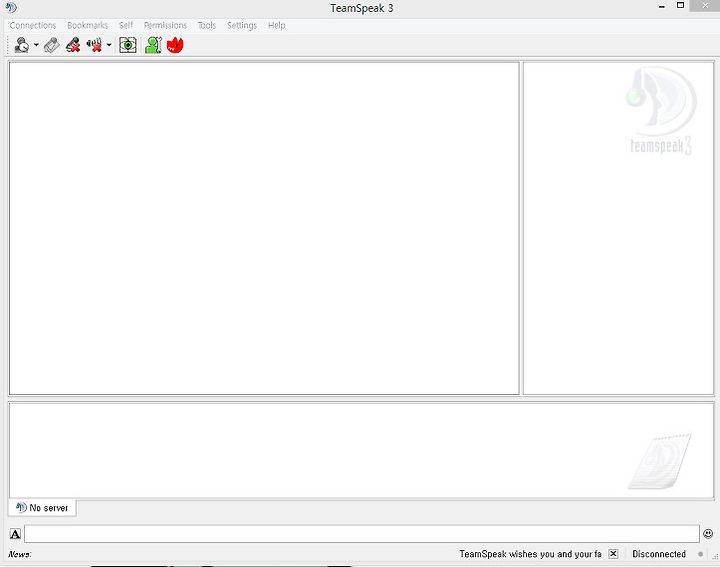The image size is (720, 567).
Task: Click the TeamSpeak app icon in title bar
Action: pos(11,7)
